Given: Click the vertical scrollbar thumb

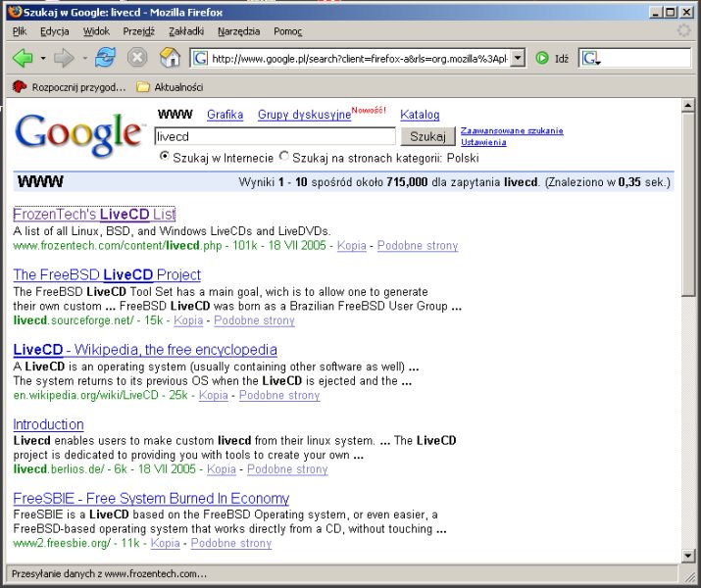Looking at the screenshot, I should coord(687,204).
